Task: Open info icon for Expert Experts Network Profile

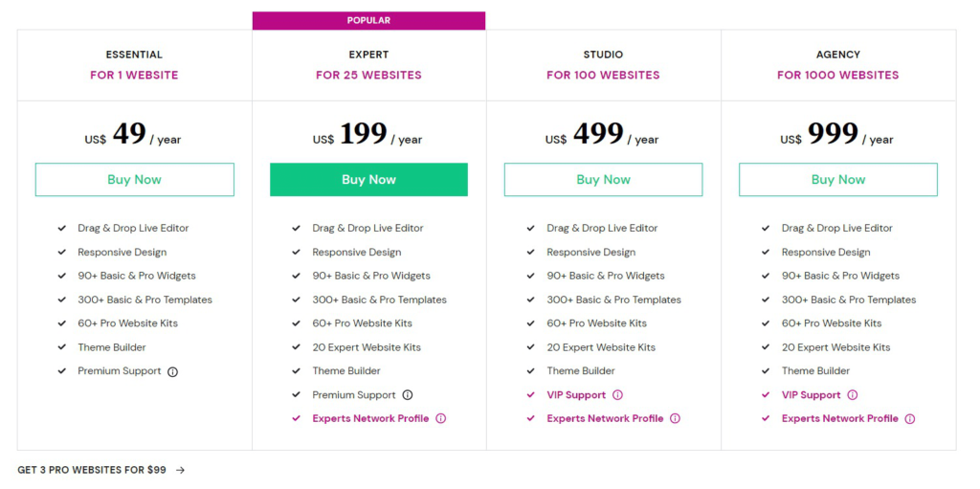Action: click(440, 419)
